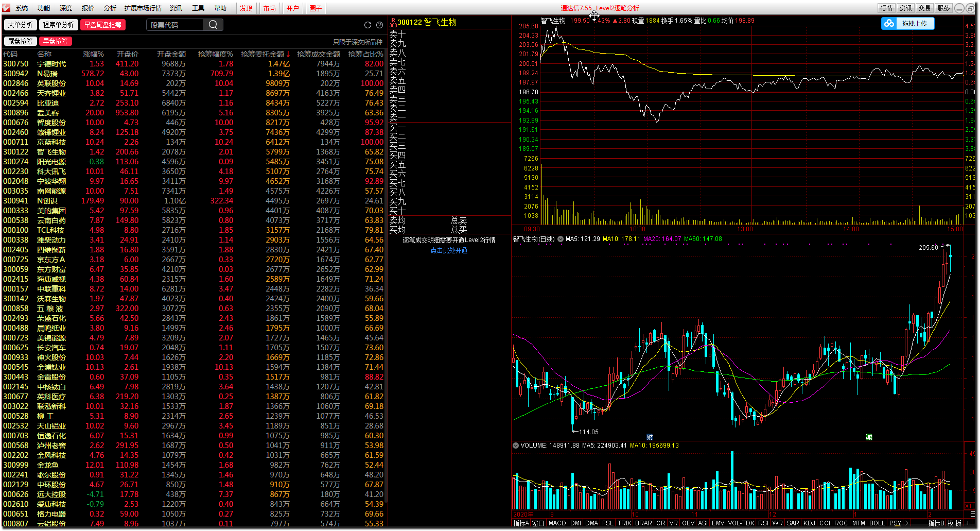980x531 pixels.
Task: Sort by 涨幅% column header
Action: pyautogui.click(x=93, y=54)
